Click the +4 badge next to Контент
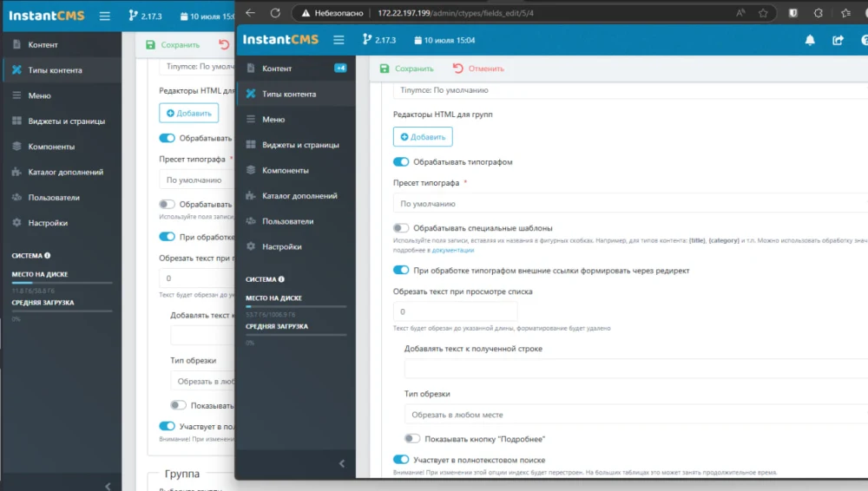Image resolution: width=868 pixels, height=491 pixels. click(x=340, y=68)
